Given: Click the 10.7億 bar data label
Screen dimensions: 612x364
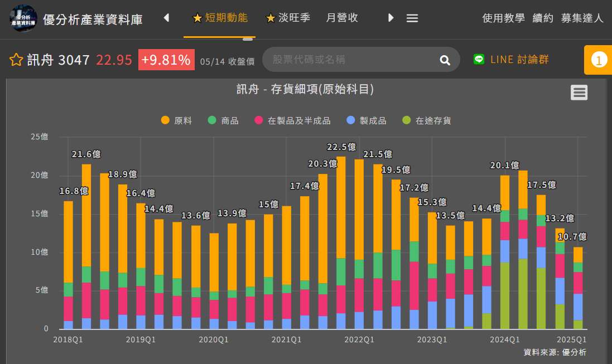Looking at the screenshot, I should [x=572, y=236].
